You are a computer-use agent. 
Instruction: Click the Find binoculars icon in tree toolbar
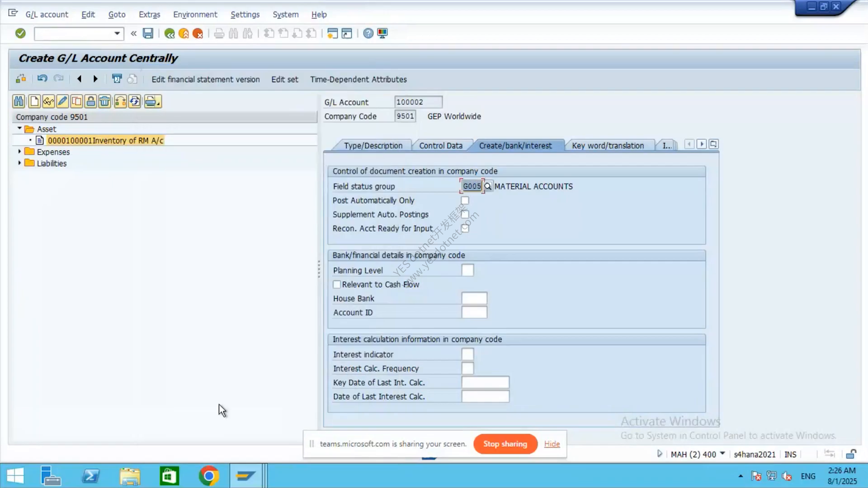point(19,101)
